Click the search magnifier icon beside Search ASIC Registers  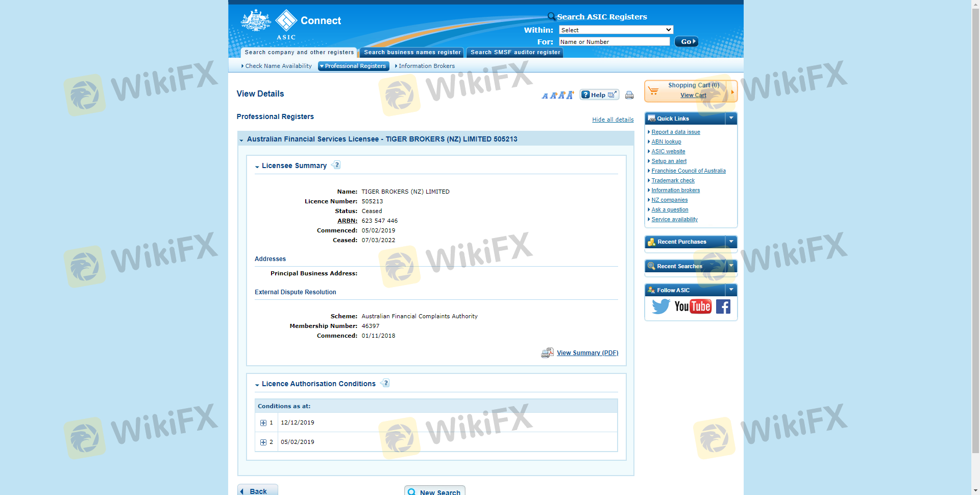point(551,16)
